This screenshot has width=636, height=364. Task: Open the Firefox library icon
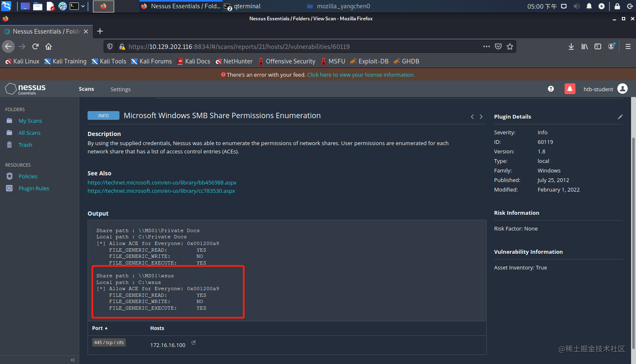coord(585,46)
